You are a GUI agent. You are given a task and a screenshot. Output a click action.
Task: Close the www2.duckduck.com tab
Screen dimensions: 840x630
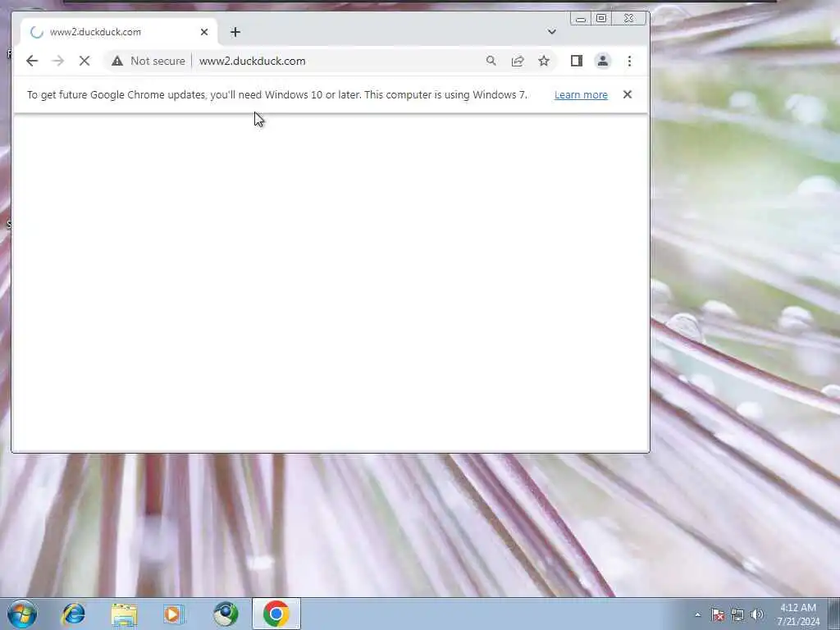pos(204,32)
